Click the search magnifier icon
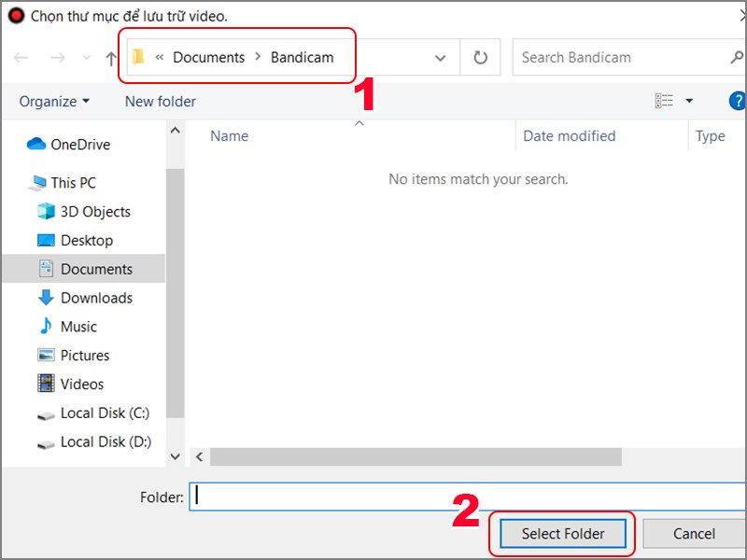 (737, 58)
